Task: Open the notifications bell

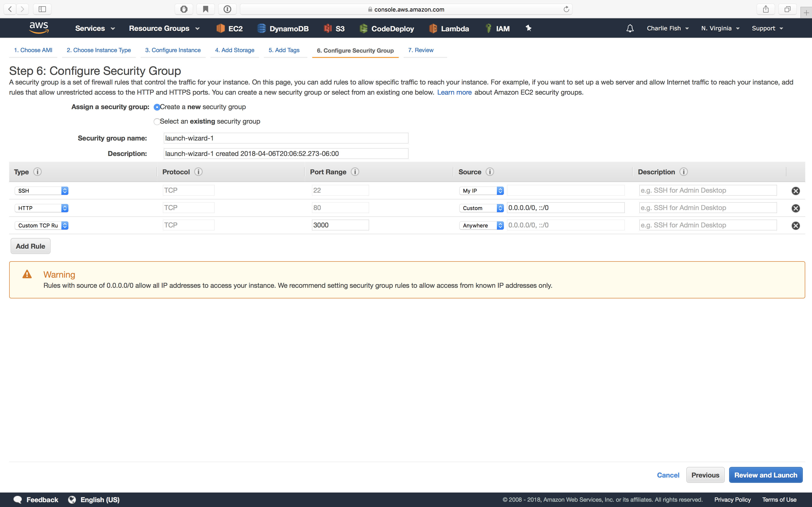Action: [x=630, y=28]
